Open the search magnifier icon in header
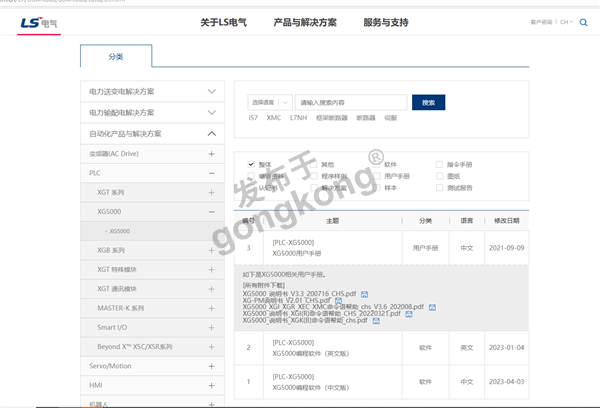This screenshot has width=600, height=408. [583, 22]
